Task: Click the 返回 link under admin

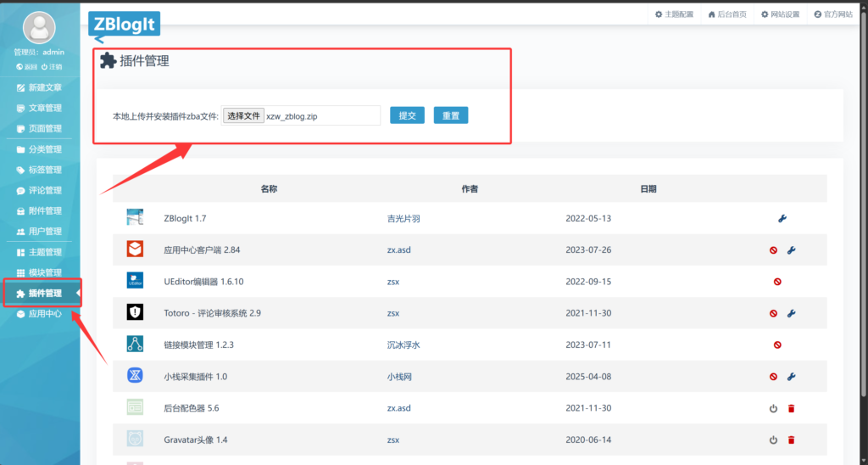Action: [26, 66]
